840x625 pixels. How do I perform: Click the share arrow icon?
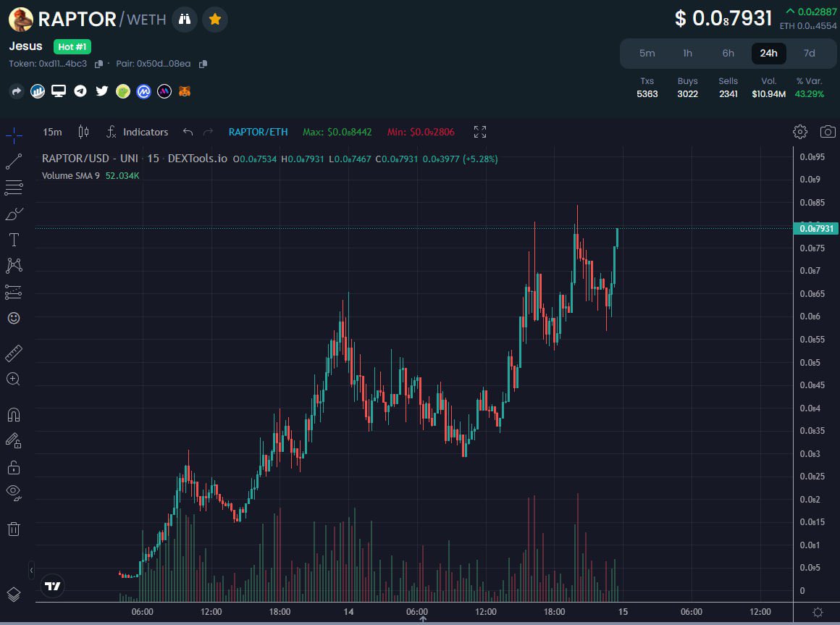tap(17, 91)
